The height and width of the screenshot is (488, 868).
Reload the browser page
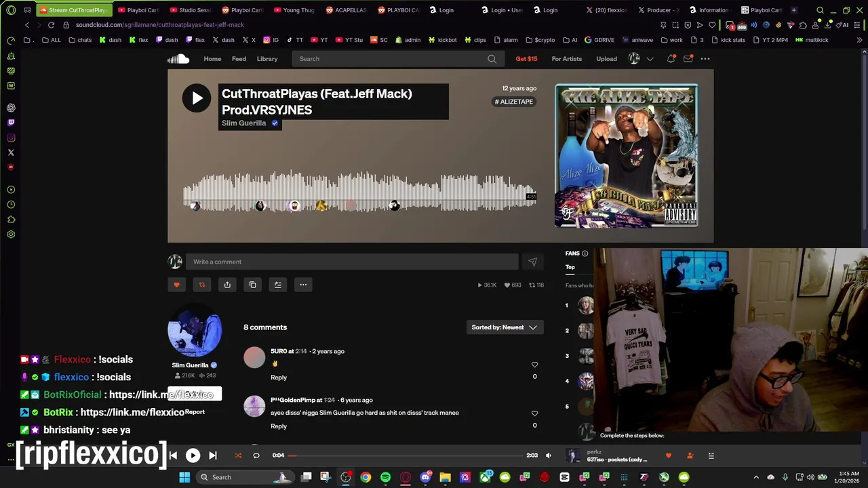pyautogui.click(x=51, y=25)
